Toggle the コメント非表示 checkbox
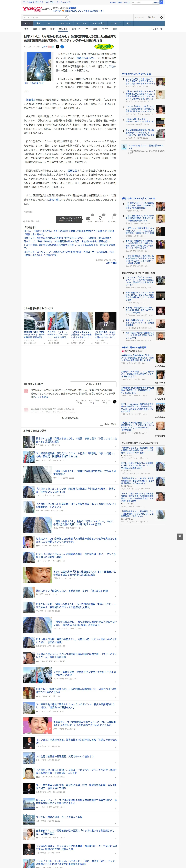186x868 pixels. pos(102,424)
